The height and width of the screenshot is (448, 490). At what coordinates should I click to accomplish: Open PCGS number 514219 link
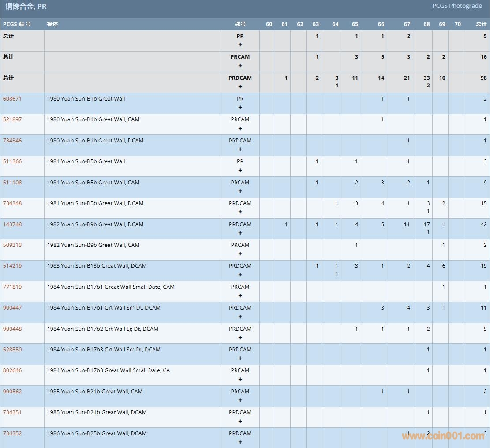[12, 266]
